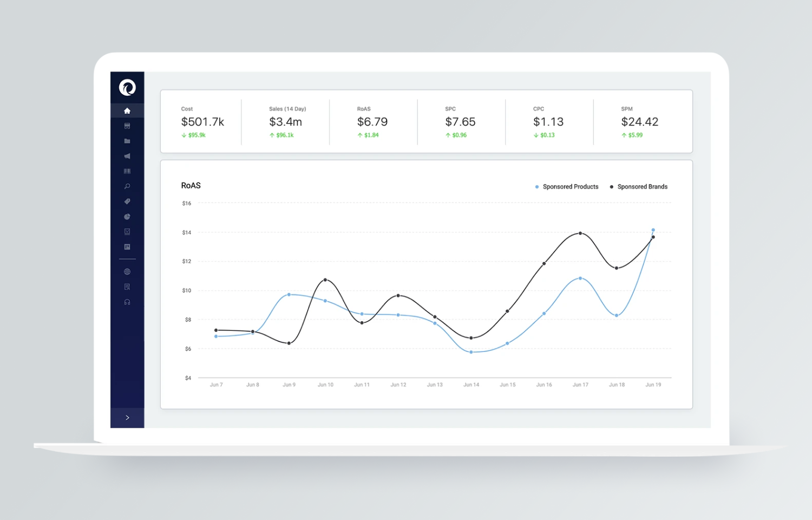Open the store icon in the sidebar

pyautogui.click(x=127, y=126)
